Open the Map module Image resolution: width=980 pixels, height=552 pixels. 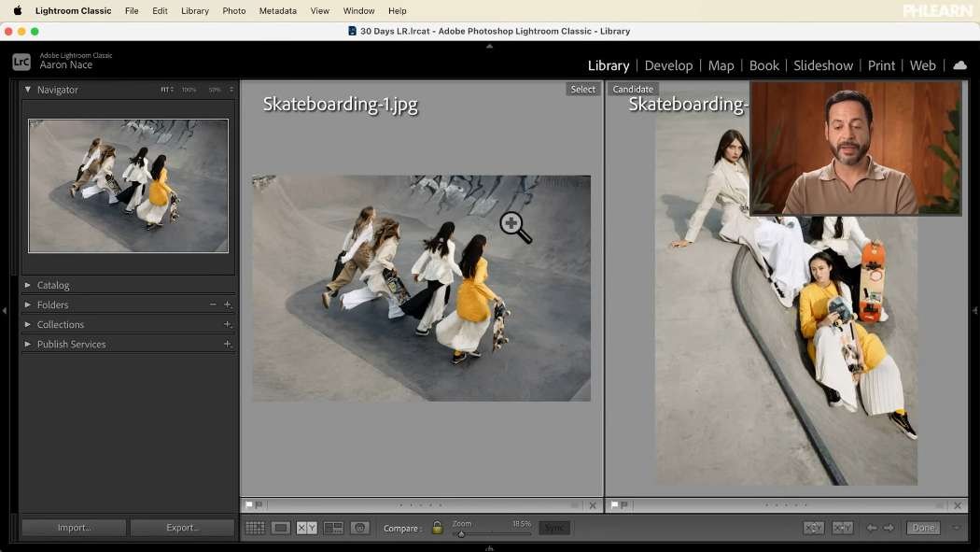tap(721, 65)
